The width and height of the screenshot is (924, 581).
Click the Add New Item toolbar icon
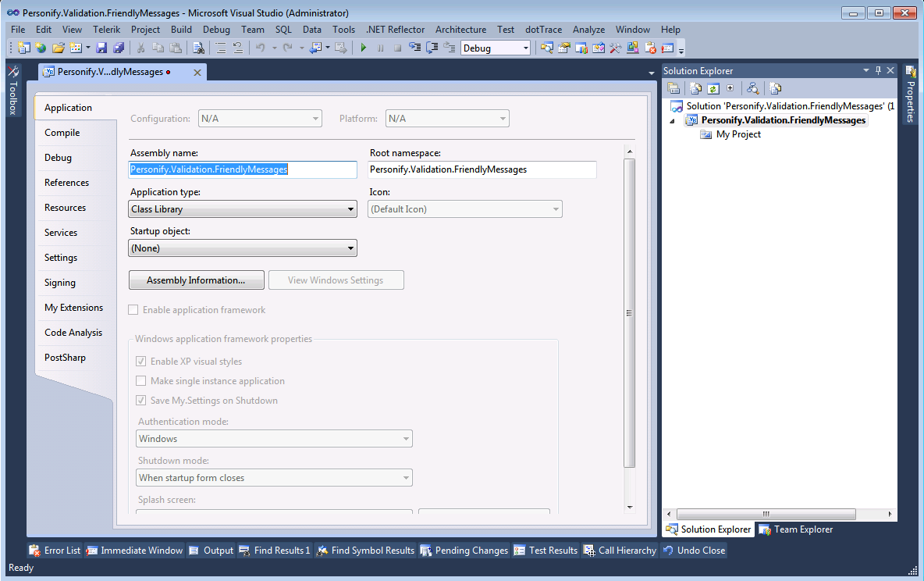(x=76, y=48)
